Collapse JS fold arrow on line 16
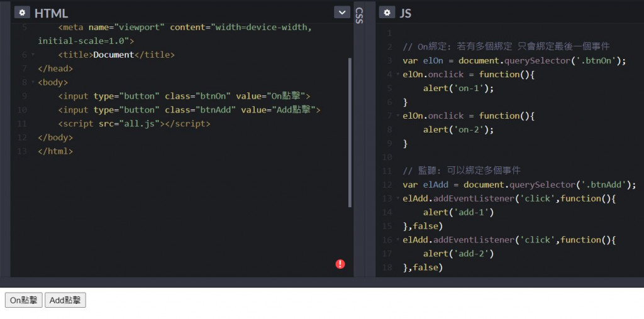The width and height of the screenshot is (644, 319). [x=397, y=240]
